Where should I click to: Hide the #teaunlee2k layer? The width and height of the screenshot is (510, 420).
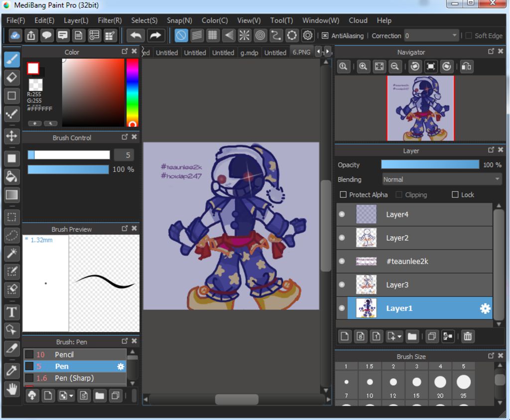[x=342, y=261]
